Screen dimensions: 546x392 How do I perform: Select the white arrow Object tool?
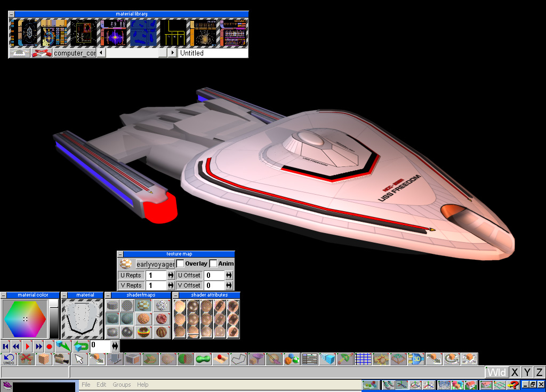tap(79, 359)
